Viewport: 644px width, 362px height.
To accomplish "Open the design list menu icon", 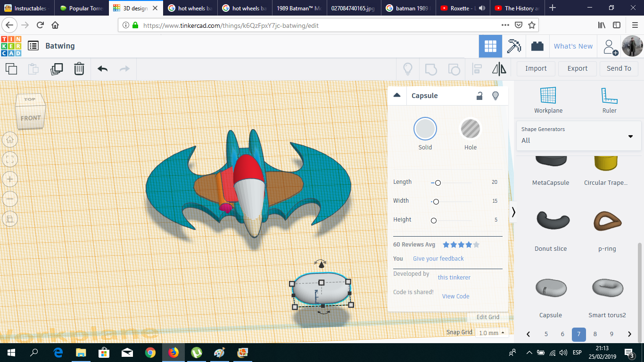I will [x=33, y=46].
